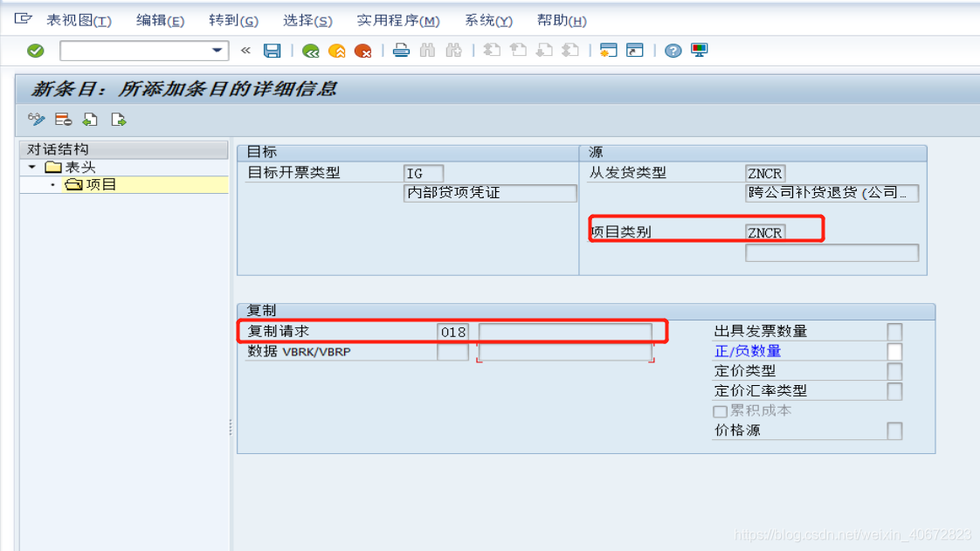The width and height of the screenshot is (980, 551).
Task: Open the command field dropdown arrow
Action: (x=217, y=50)
